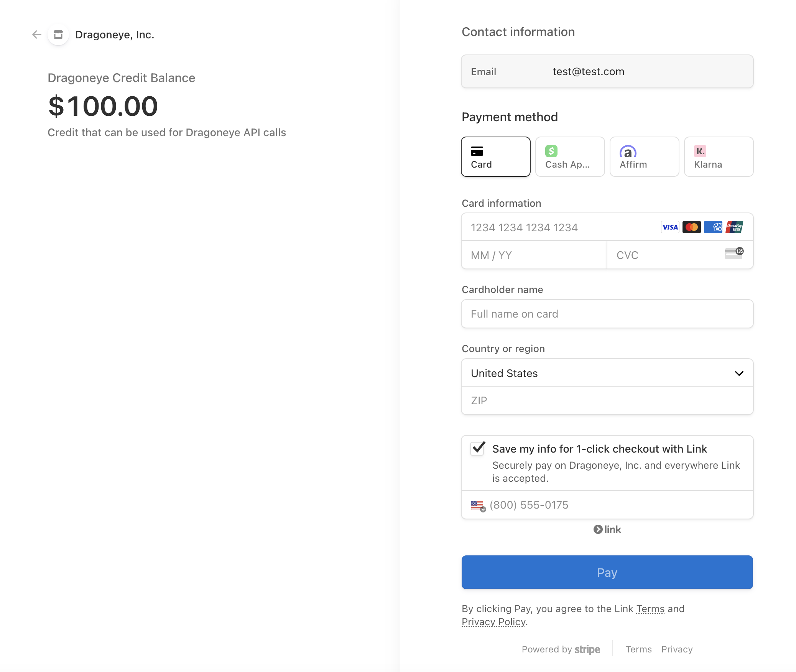Uncheck Save my info for 1-click checkout
Viewport: 796px width, 672px height.
(x=477, y=449)
